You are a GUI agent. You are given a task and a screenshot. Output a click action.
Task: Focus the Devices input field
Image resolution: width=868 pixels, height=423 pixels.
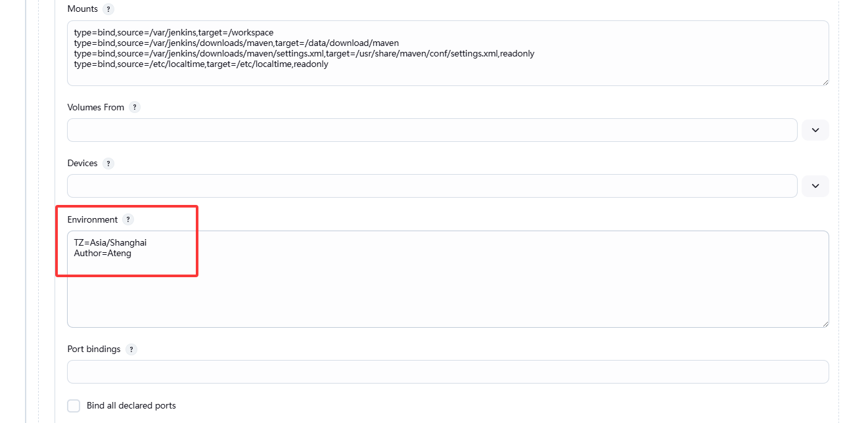pos(432,186)
